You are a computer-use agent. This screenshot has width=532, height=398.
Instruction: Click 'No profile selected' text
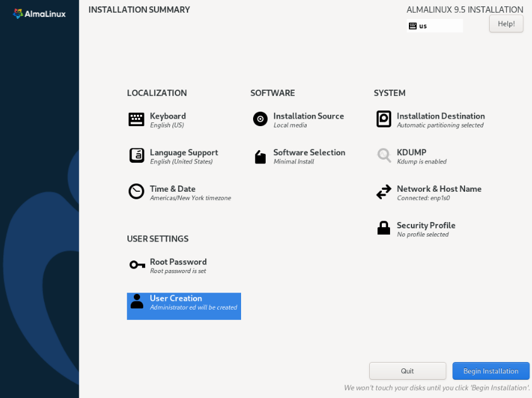pyautogui.click(x=423, y=235)
